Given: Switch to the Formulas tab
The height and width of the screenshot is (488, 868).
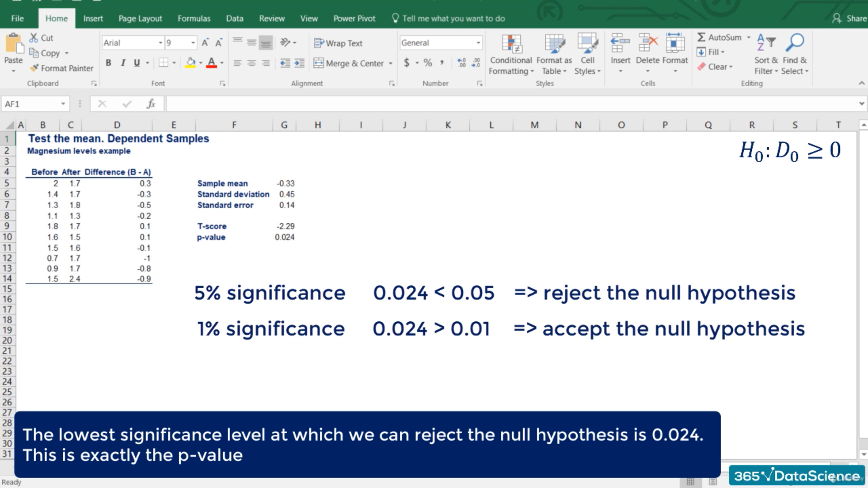Looking at the screenshot, I should (x=193, y=19).
